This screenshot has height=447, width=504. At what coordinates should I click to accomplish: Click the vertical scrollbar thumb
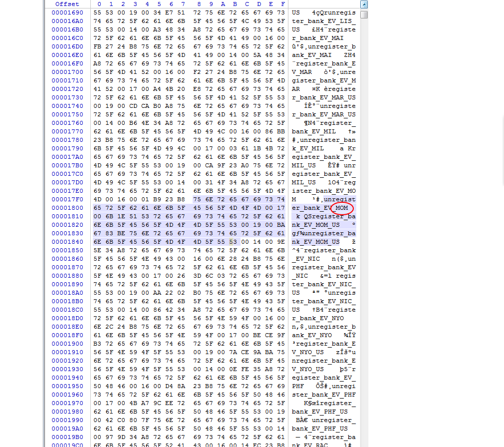[x=364, y=14]
